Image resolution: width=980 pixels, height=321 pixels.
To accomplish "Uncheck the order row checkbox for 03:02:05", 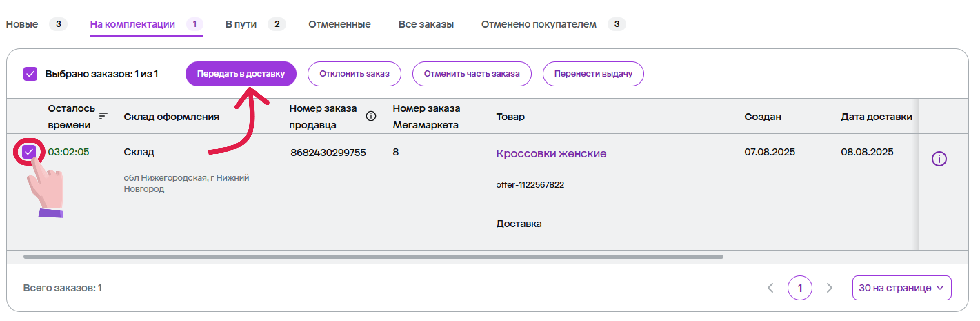I will (x=29, y=152).
